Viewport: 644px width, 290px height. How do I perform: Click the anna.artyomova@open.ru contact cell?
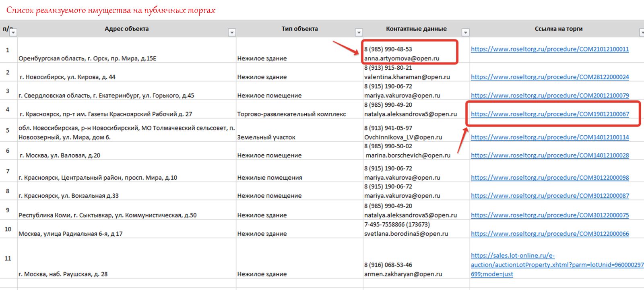pos(401,58)
